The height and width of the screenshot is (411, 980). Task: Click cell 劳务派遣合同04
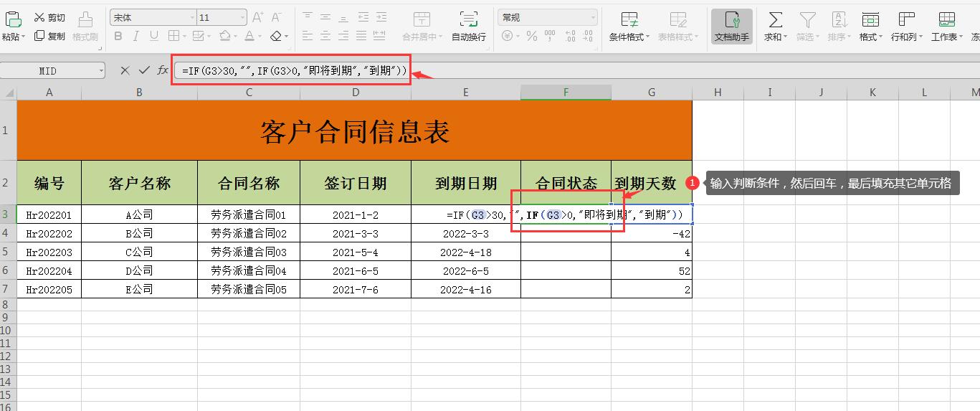pos(249,270)
